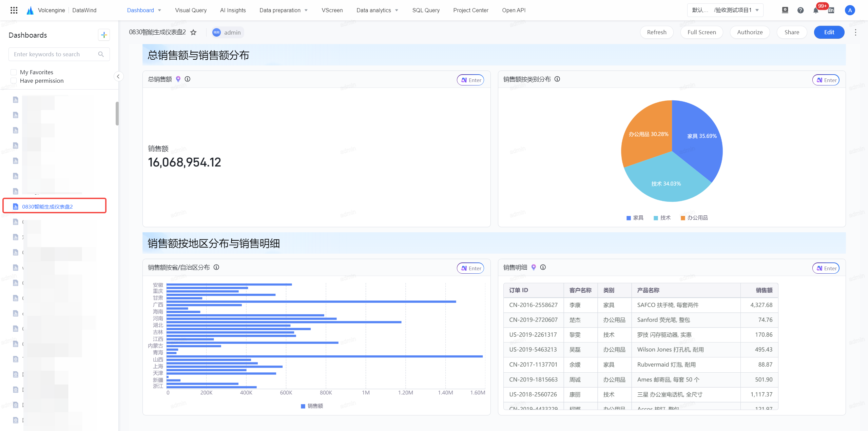Star the 0830智能生成仪表盘2 dashboard as favorite
868x431 pixels.
click(193, 32)
